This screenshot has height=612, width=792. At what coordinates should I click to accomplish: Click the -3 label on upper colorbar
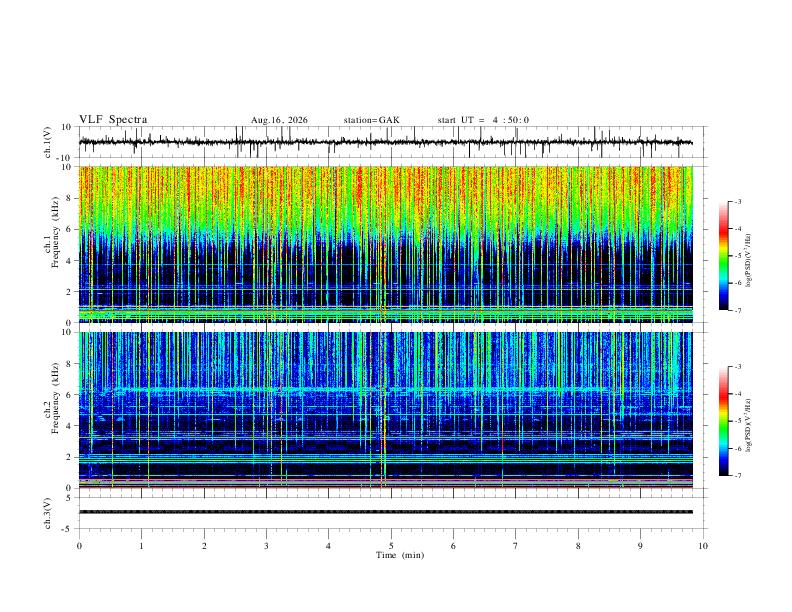737,201
